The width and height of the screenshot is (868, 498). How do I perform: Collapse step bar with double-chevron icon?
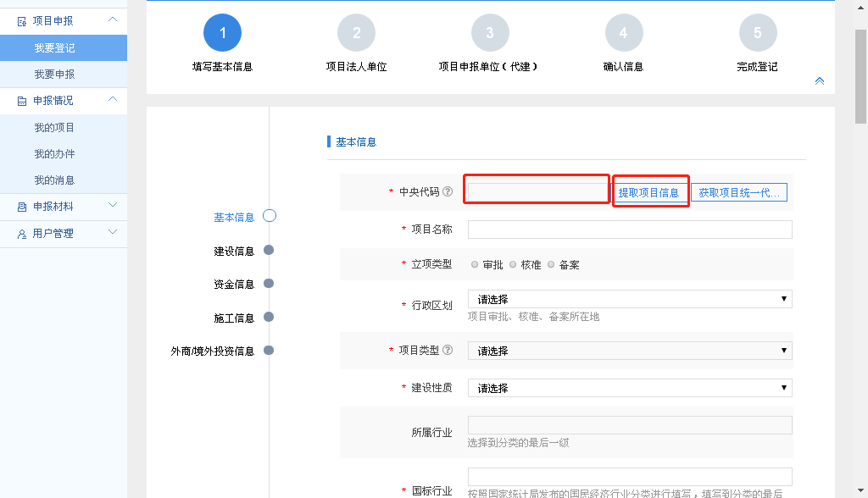pyautogui.click(x=819, y=81)
